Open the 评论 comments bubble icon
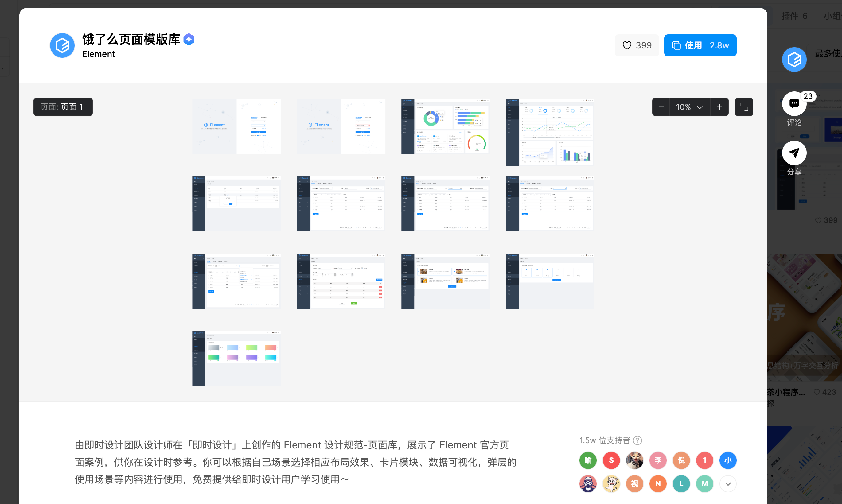The height and width of the screenshot is (504, 842). 794,103
